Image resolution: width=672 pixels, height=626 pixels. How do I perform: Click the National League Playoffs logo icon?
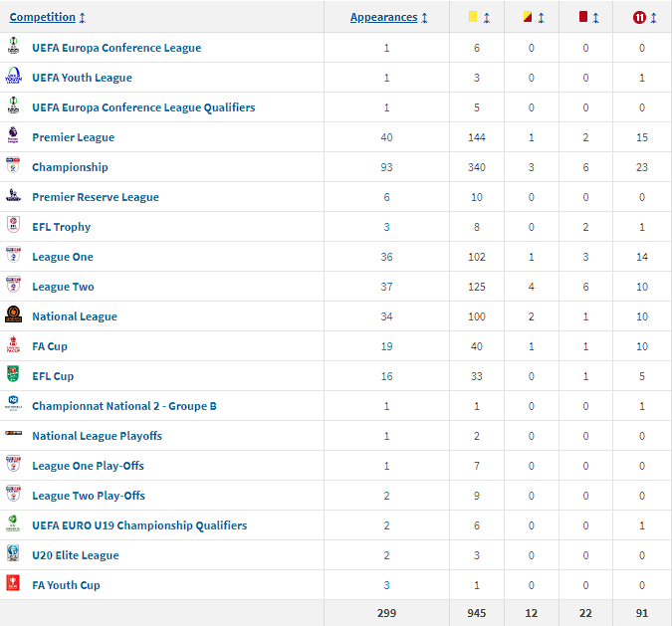pos(13,433)
